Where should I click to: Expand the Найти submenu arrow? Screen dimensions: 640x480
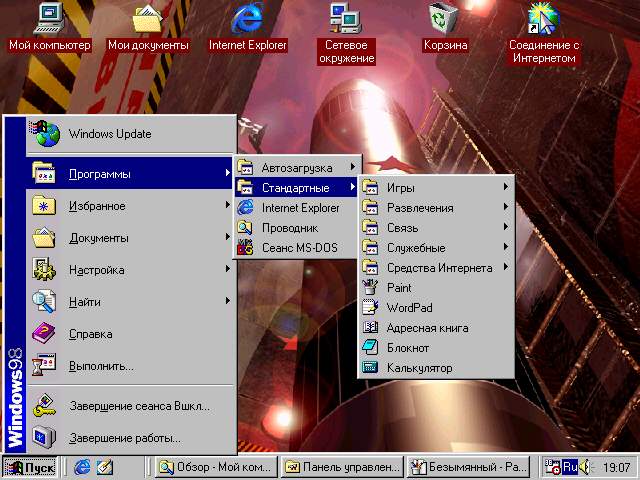coord(228,301)
